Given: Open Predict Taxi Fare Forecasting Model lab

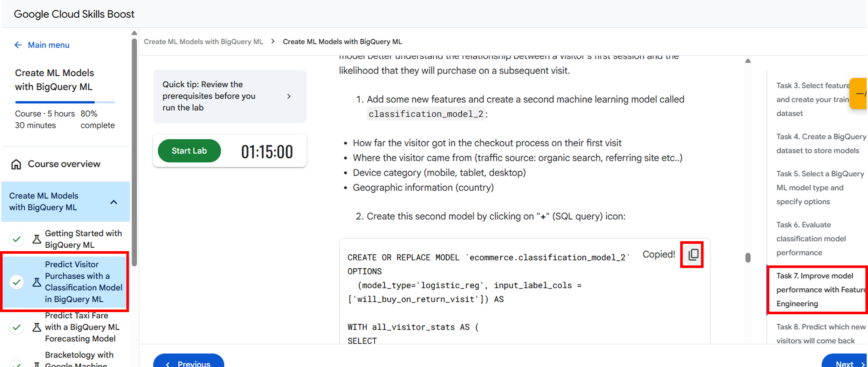Looking at the screenshot, I should (x=82, y=327).
